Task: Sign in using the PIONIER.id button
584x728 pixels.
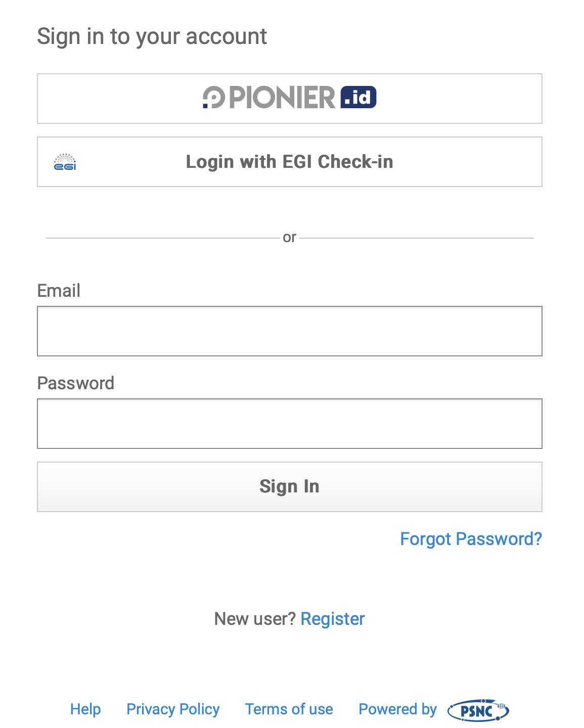Action: point(289,98)
